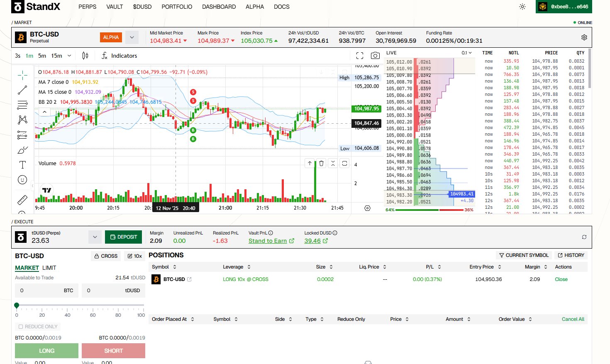
Task: Close the BTC-USD position
Action: (x=561, y=279)
